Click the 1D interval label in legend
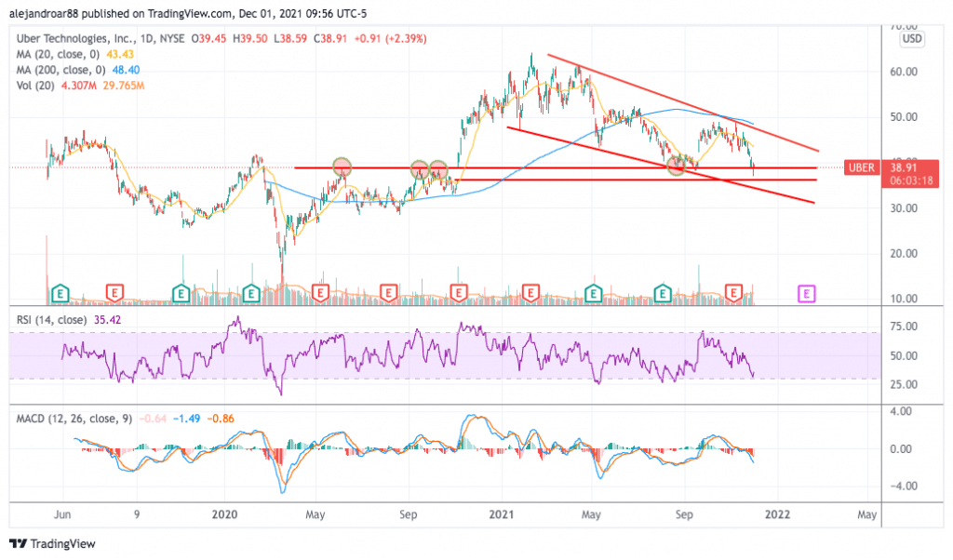The width and height of the screenshot is (953, 560). (146, 38)
